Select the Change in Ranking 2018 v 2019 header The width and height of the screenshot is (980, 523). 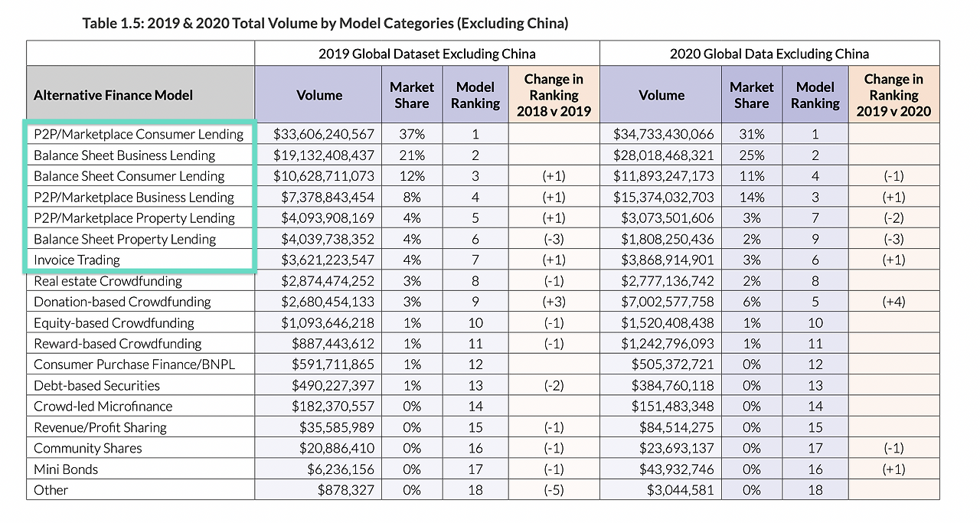554,95
